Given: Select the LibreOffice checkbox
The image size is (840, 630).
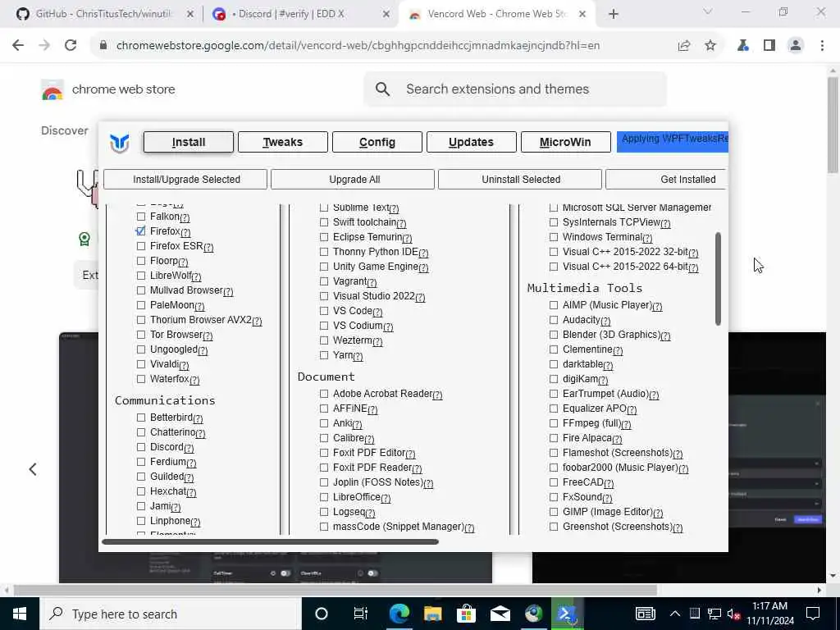Looking at the screenshot, I should coord(324,497).
